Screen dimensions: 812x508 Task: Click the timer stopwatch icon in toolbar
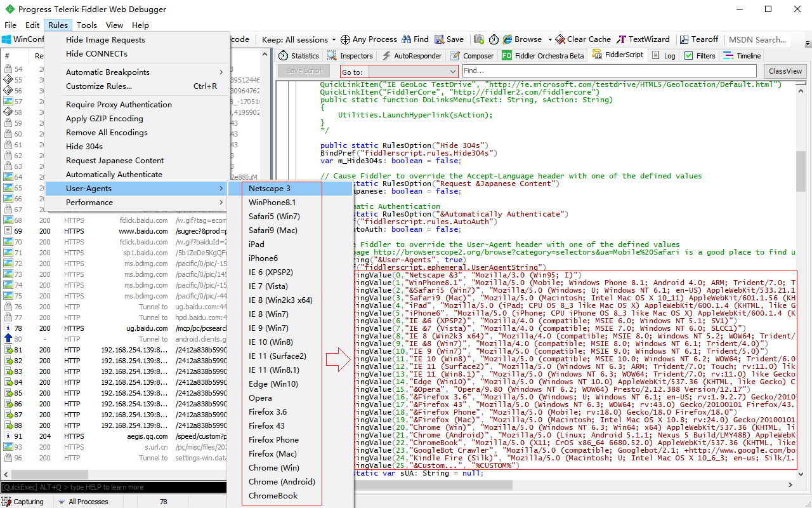(x=494, y=39)
